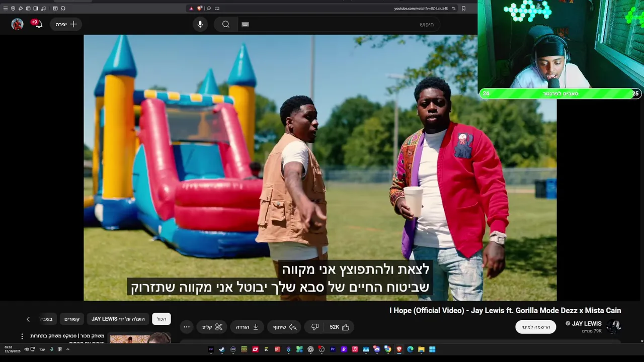Open Discord from the taskbar
Screen dimensions: 644x362
click(377, 349)
